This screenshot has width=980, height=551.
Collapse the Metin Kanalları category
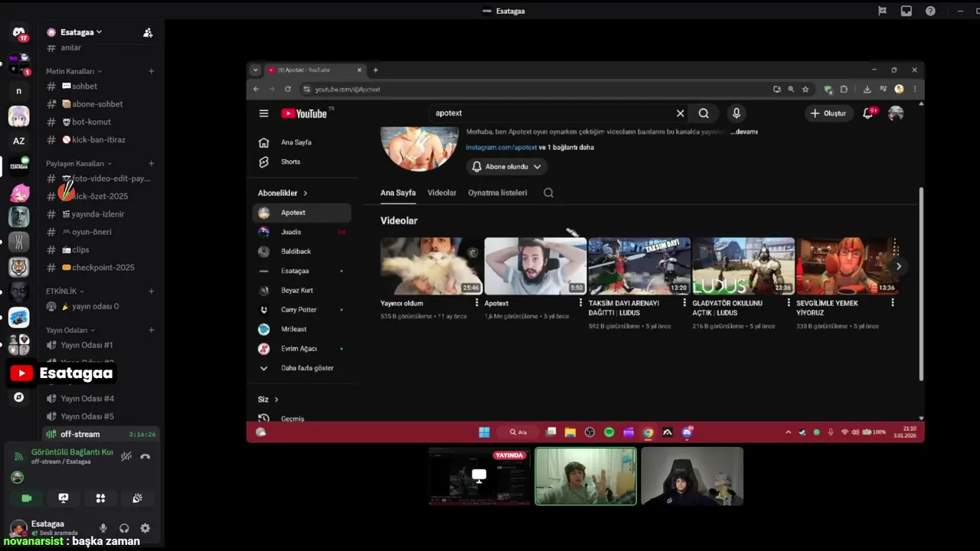(x=73, y=71)
